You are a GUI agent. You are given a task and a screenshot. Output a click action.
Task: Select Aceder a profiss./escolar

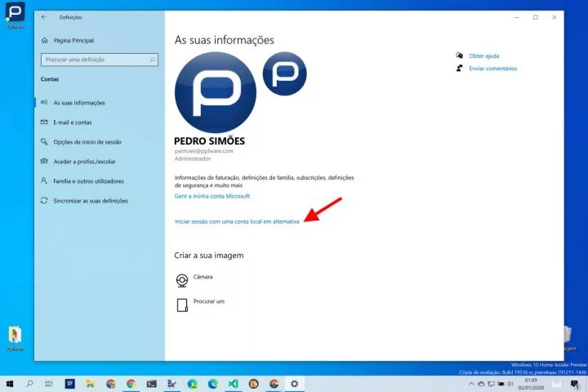(84, 162)
